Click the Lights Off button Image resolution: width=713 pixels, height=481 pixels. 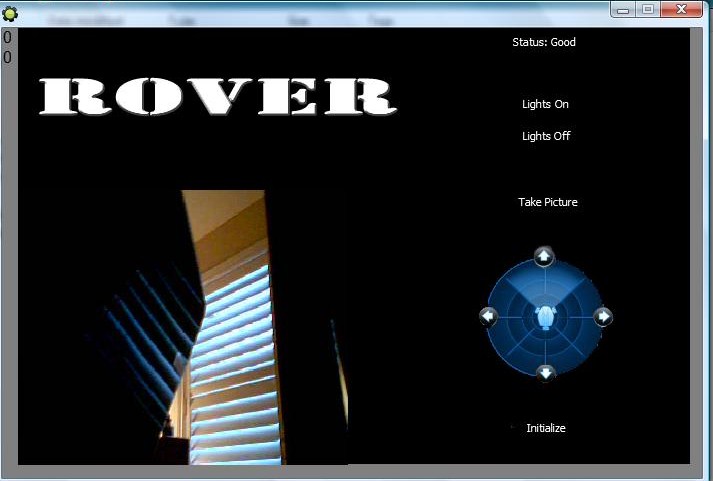click(546, 136)
